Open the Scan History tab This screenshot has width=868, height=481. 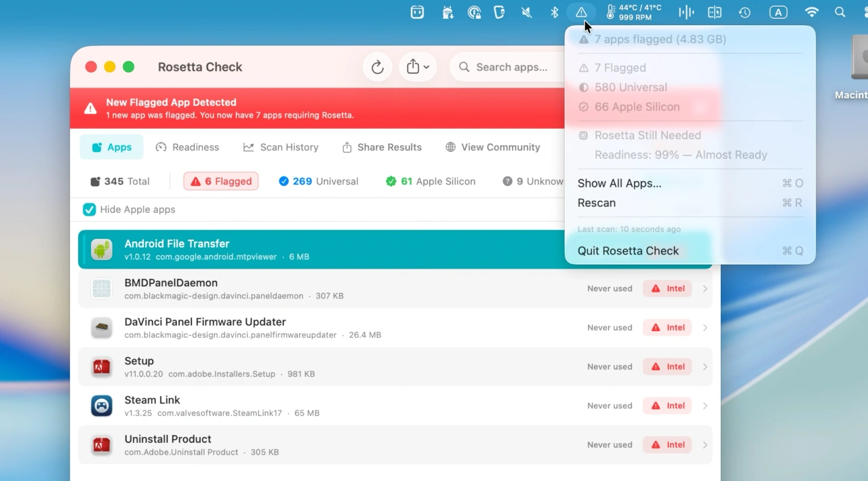(x=281, y=147)
